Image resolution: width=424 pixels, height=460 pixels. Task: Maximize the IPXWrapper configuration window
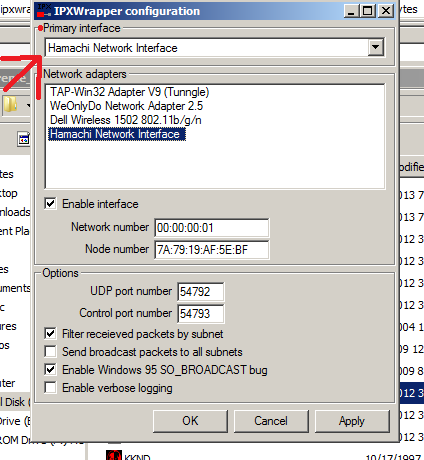[367, 11]
